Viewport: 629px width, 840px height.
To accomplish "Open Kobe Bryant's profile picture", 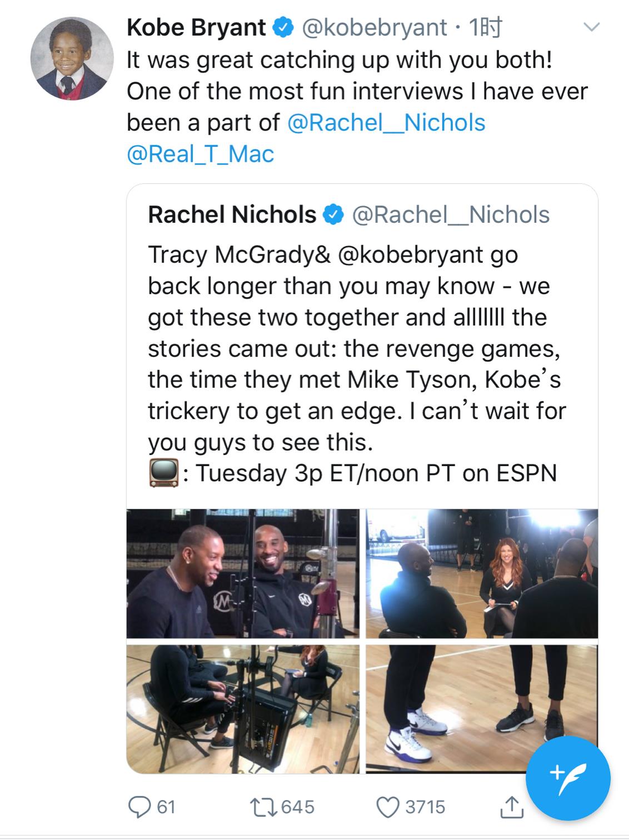I will pyautogui.click(x=68, y=59).
